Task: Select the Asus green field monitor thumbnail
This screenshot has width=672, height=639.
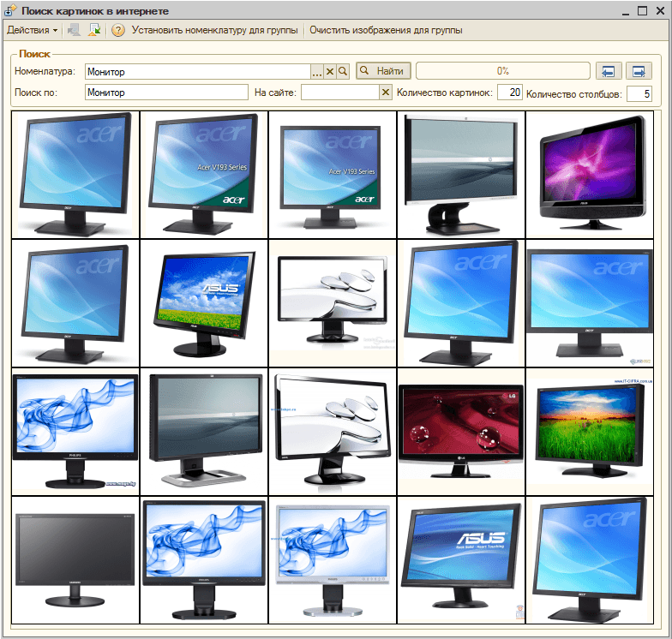Action: click(204, 303)
